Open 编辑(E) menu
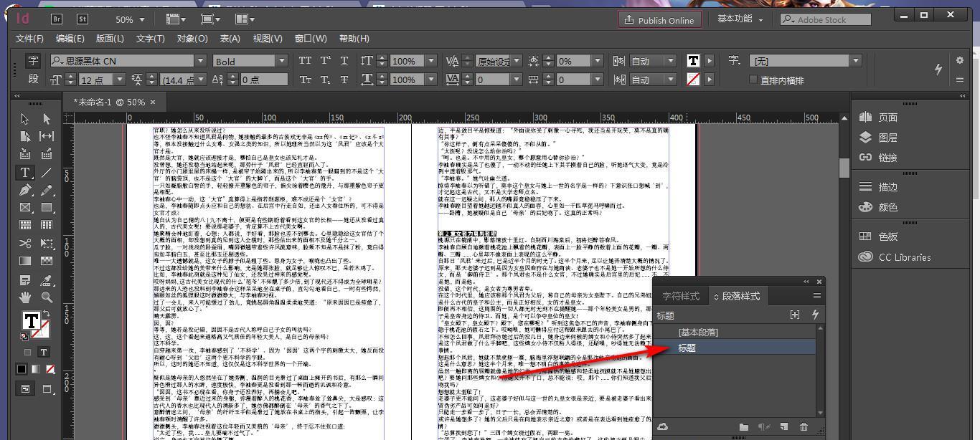Viewport: 980px width, 440px height. 70,39
